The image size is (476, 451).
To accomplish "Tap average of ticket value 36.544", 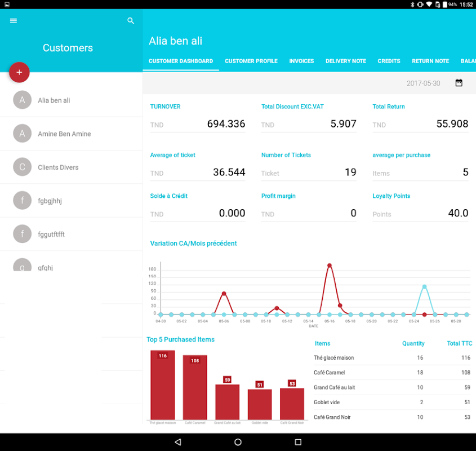I will point(229,172).
